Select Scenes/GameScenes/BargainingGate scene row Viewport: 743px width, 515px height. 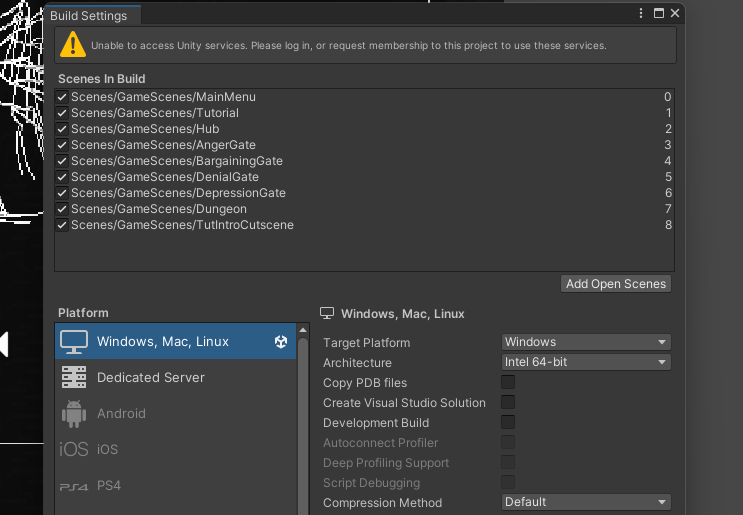(364, 161)
